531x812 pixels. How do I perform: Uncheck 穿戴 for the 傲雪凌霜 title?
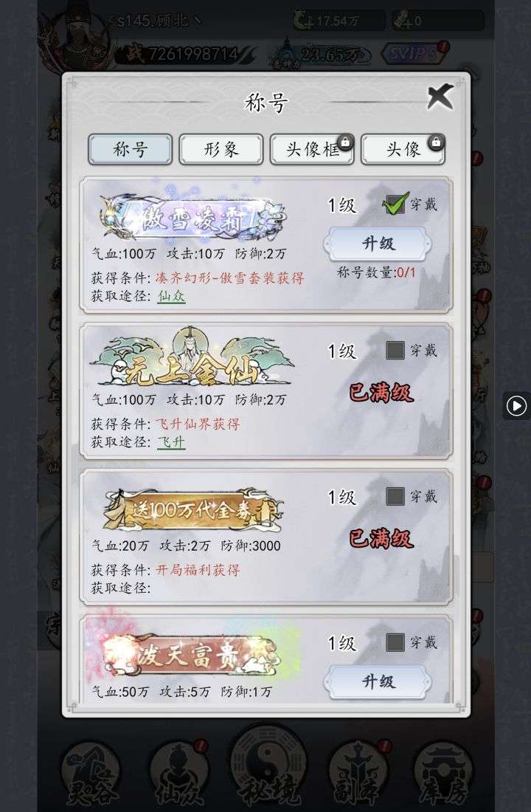[x=395, y=204]
